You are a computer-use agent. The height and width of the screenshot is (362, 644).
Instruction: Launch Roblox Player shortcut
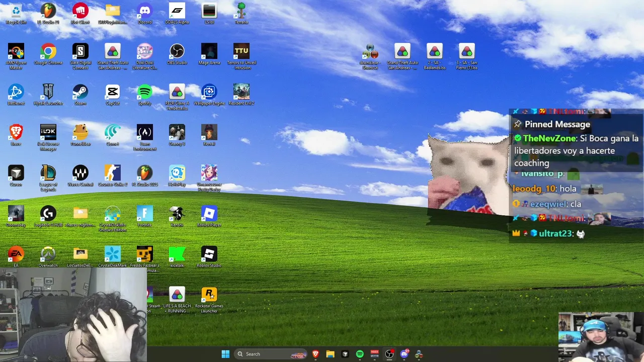coord(209,217)
